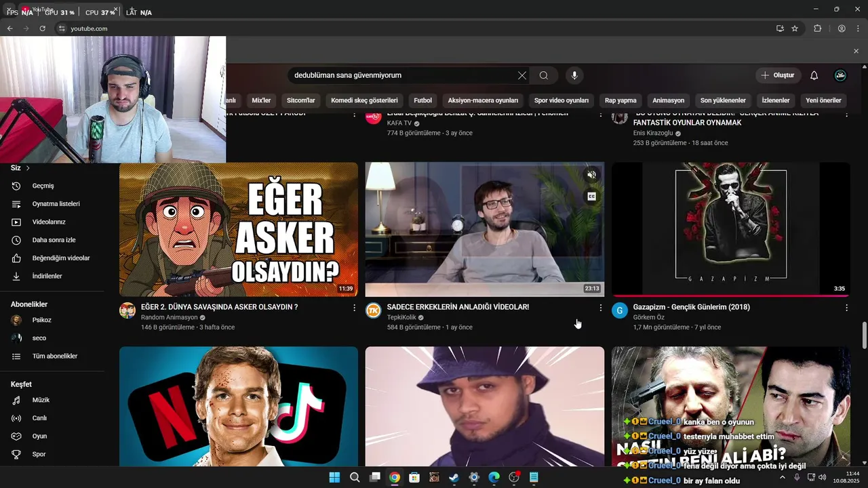Click the Random Animasyon channel name

point(169,317)
